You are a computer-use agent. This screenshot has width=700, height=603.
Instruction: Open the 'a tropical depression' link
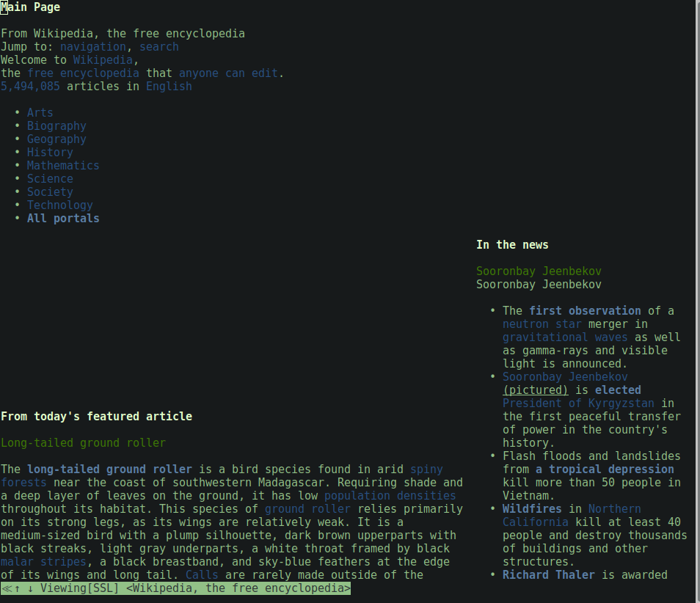(x=605, y=469)
